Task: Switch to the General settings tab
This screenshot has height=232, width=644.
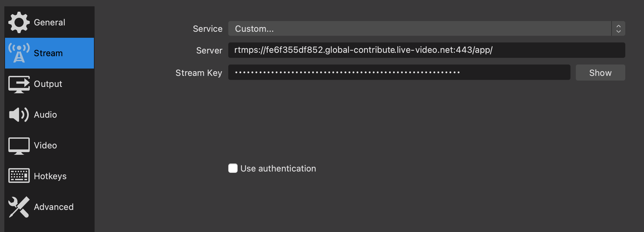Action: coord(49,22)
